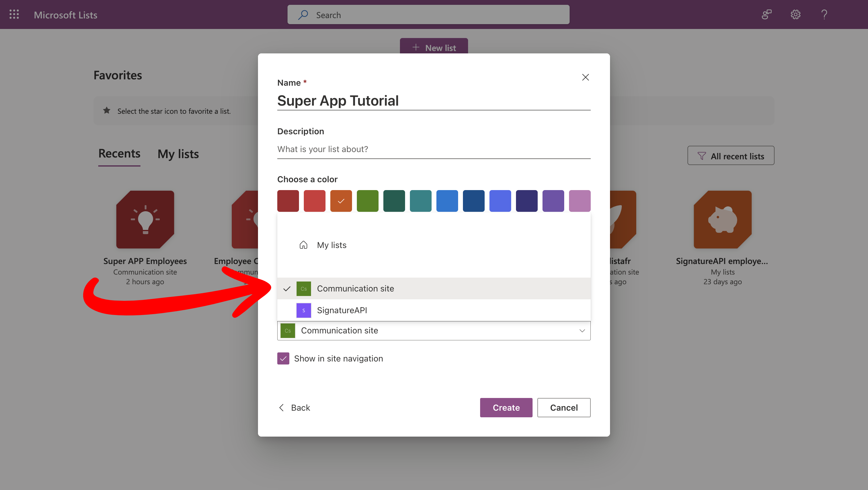Screen dimensions: 868x490
Task: Click the settings gear icon
Action: click(795, 14)
